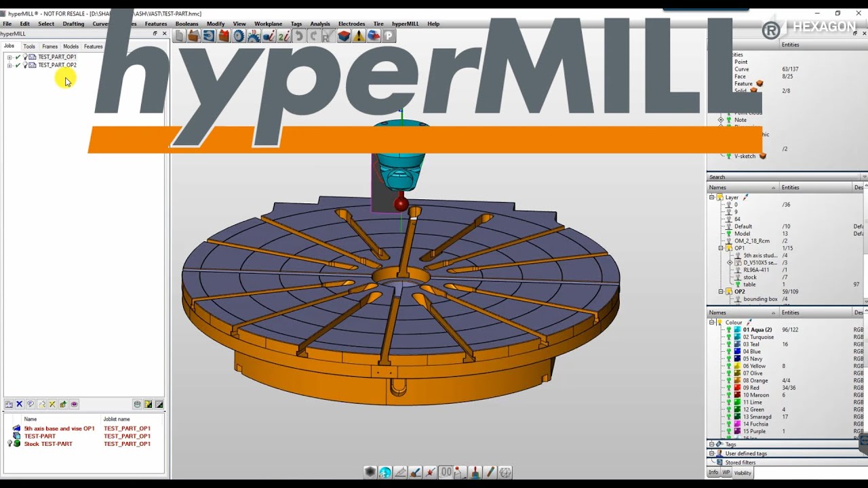
Task: Click the blue gear toolbar icon
Action: point(239,36)
